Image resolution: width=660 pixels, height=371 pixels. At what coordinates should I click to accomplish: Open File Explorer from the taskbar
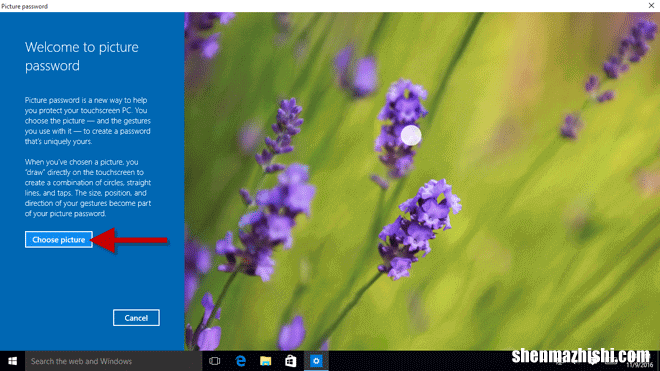point(266,361)
